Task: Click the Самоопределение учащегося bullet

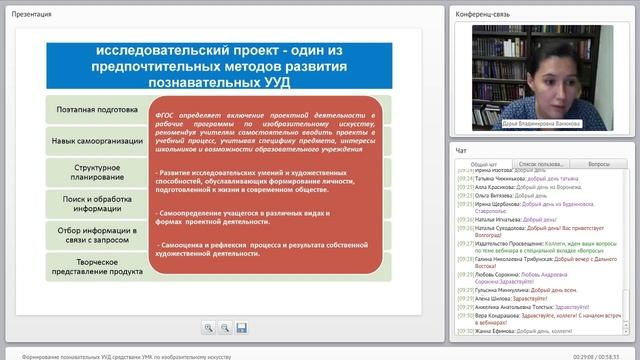Action: pos(242,217)
